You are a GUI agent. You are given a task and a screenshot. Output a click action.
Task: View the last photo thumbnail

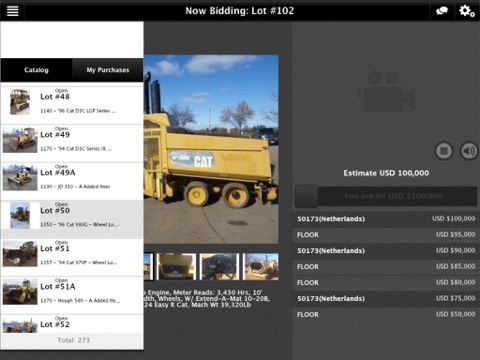[x=261, y=267]
